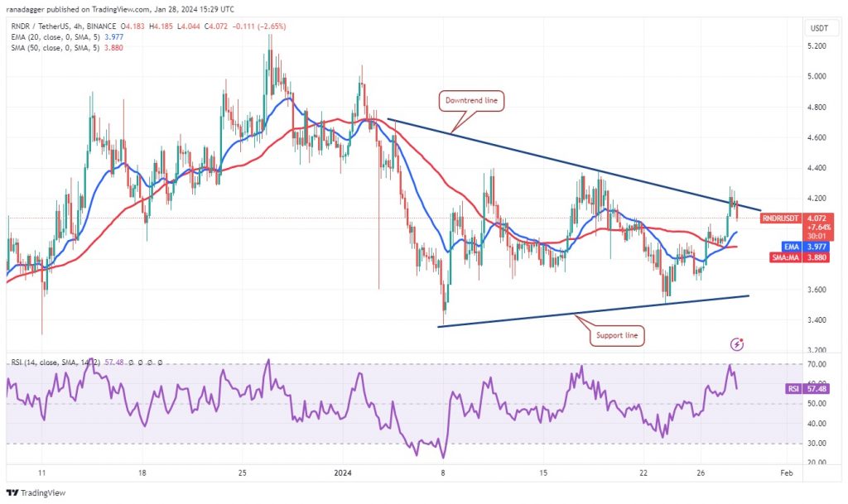The height and width of the screenshot is (504, 848).
Task: Click the Feb label on time axis
Action: click(x=787, y=473)
